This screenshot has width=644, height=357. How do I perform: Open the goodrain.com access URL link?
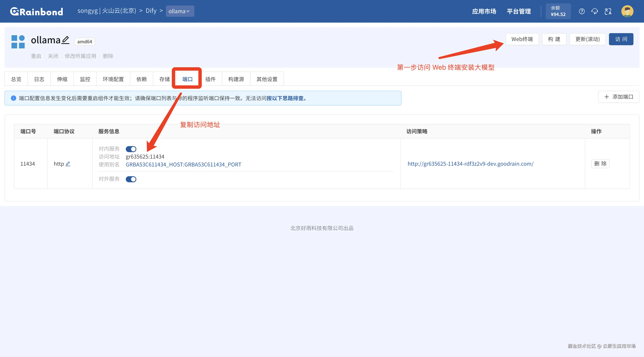[x=470, y=164]
